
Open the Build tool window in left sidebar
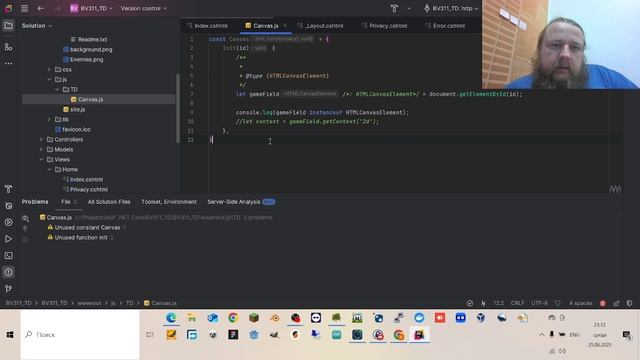coord(8,189)
